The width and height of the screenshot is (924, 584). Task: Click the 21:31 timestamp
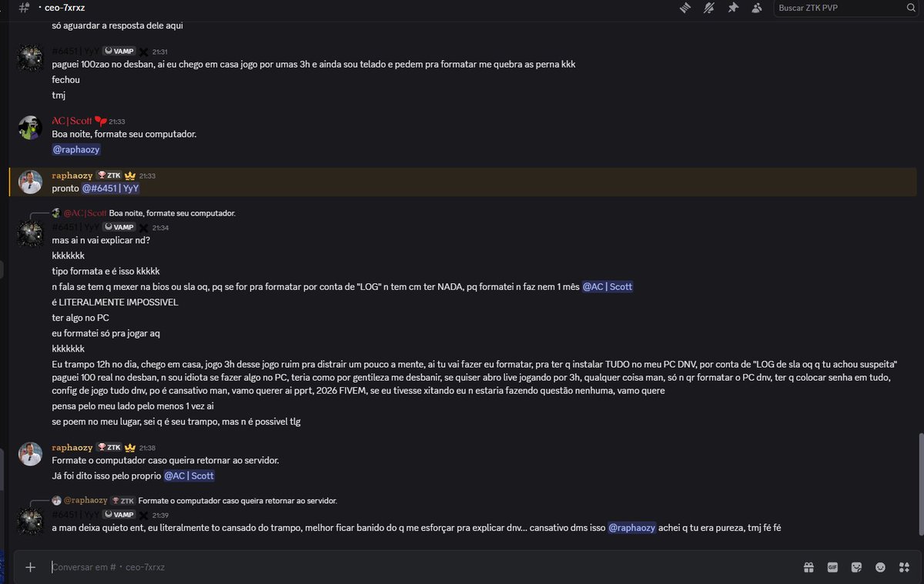159,52
